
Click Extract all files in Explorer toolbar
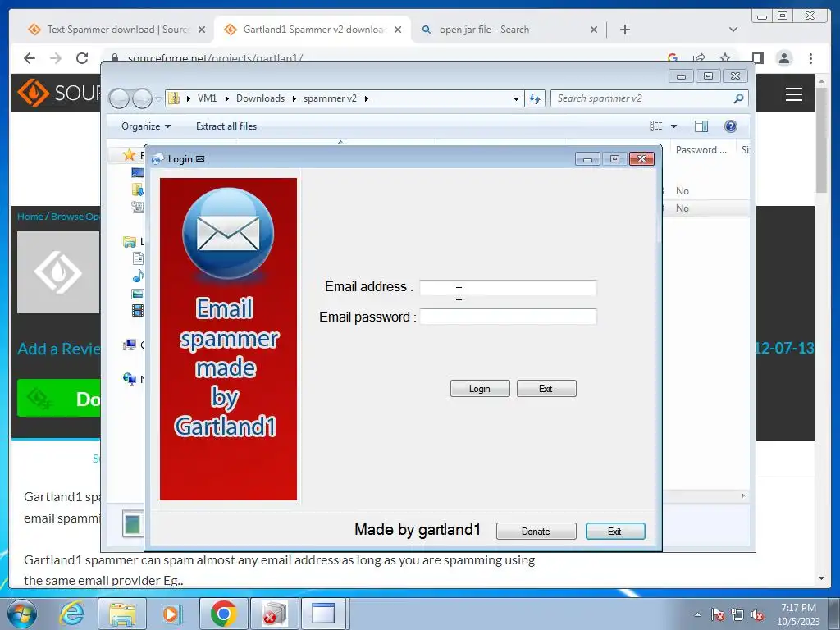point(226,126)
